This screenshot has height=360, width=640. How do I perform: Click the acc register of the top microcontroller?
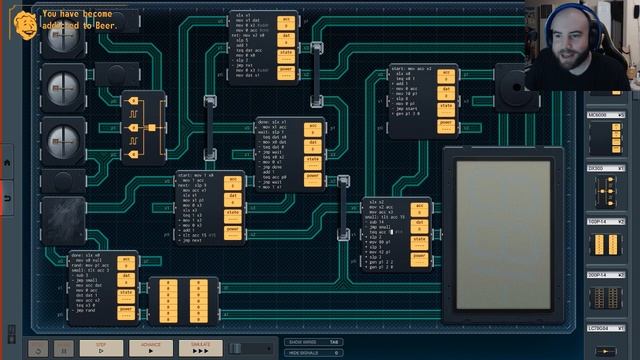tap(286, 24)
